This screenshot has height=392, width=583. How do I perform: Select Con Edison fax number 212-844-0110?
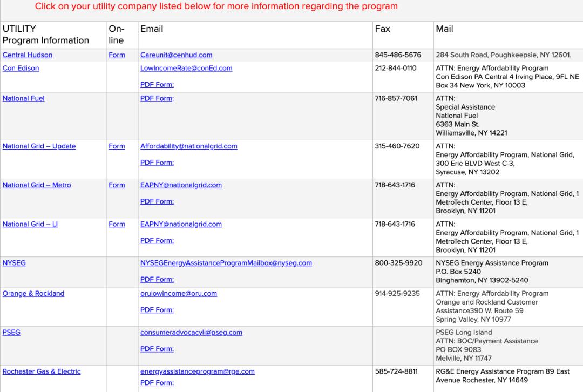396,69
